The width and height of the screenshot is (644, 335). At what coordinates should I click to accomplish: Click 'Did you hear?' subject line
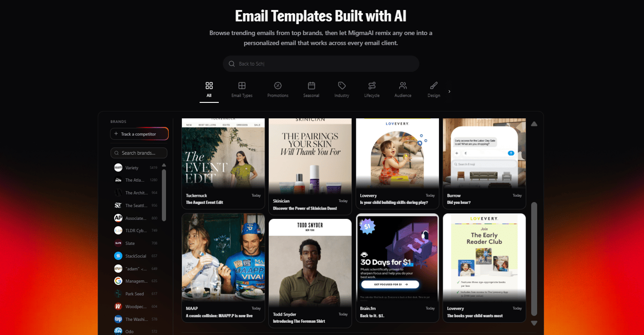click(x=459, y=202)
